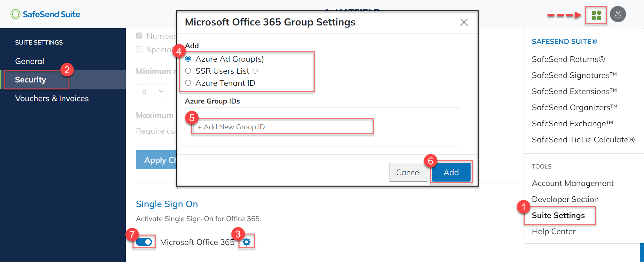Click the SAFESEND SUITE® menu heading
The height and width of the screenshot is (262, 644).
[x=564, y=42]
